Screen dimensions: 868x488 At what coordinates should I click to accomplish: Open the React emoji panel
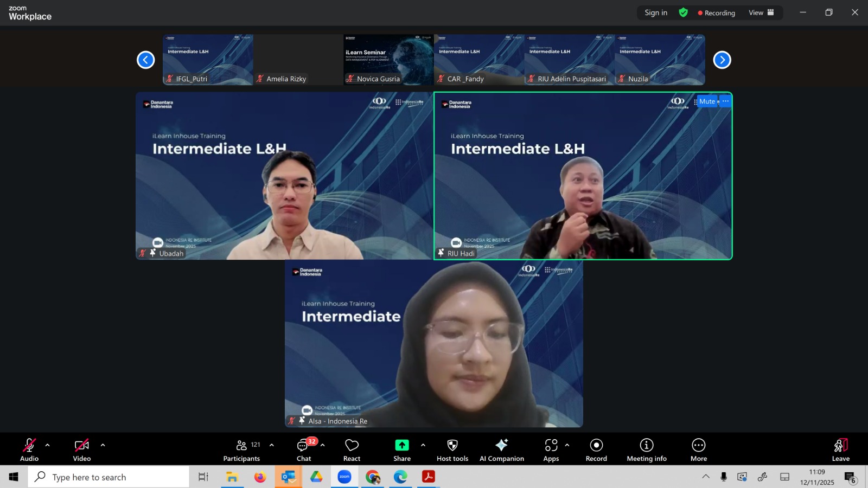(352, 450)
